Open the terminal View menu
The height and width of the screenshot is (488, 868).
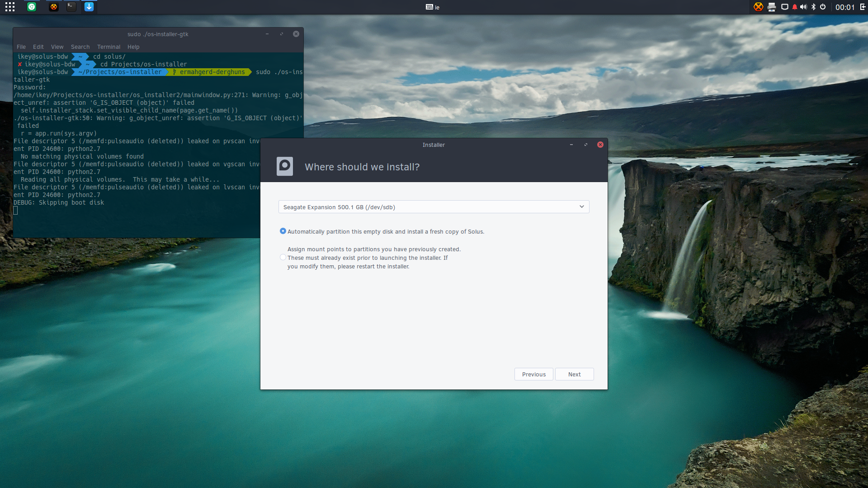(x=57, y=47)
